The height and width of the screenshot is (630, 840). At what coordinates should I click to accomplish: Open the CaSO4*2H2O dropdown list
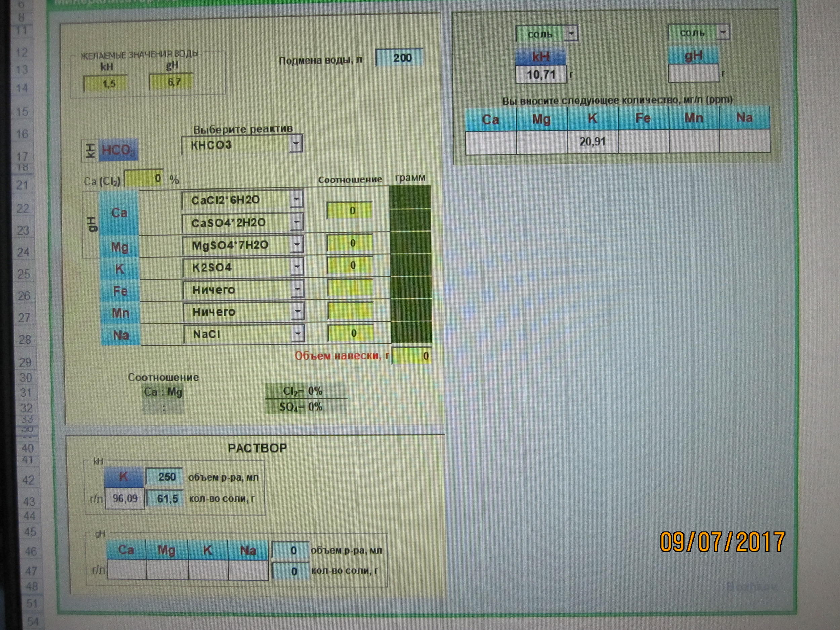click(296, 222)
